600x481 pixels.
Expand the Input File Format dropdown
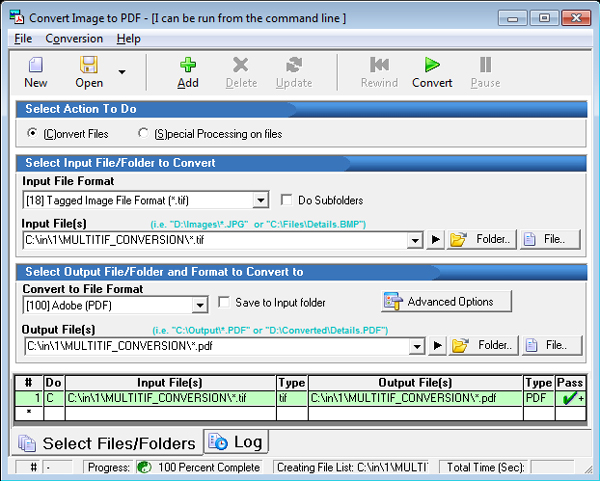pyautogui.click(x=261, y=201)
